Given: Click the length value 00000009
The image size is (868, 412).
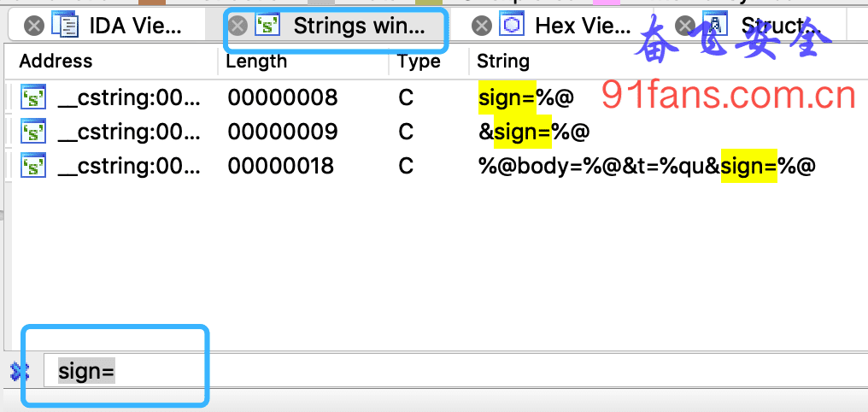Looking at the screenshot, I should 282,132.
